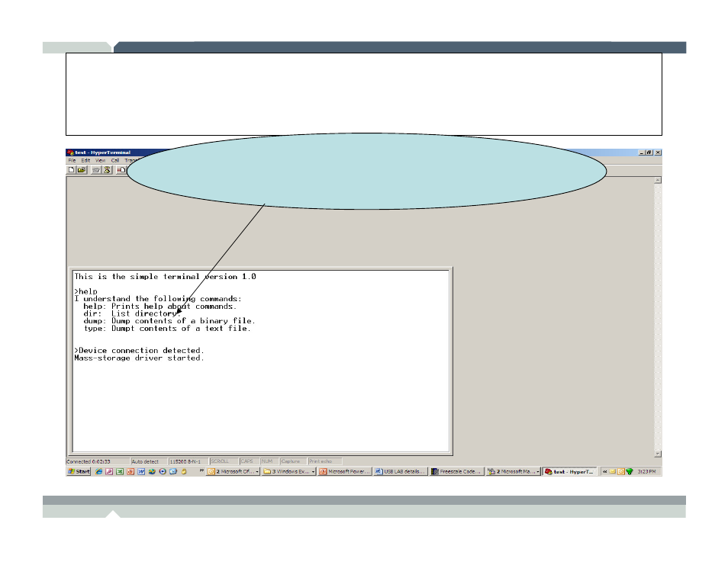The image size is (728, 562).
Task: Show hidden system tray icons
Action: [604, 472]
